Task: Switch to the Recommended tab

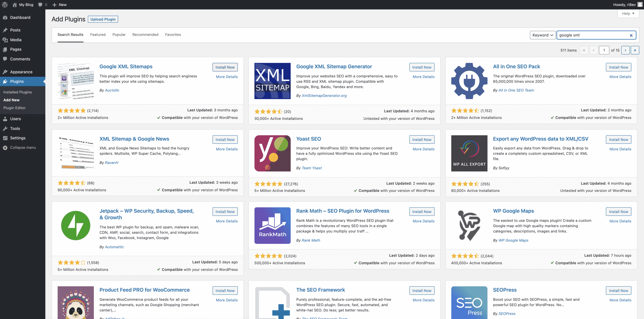Action: click(145, 35)
